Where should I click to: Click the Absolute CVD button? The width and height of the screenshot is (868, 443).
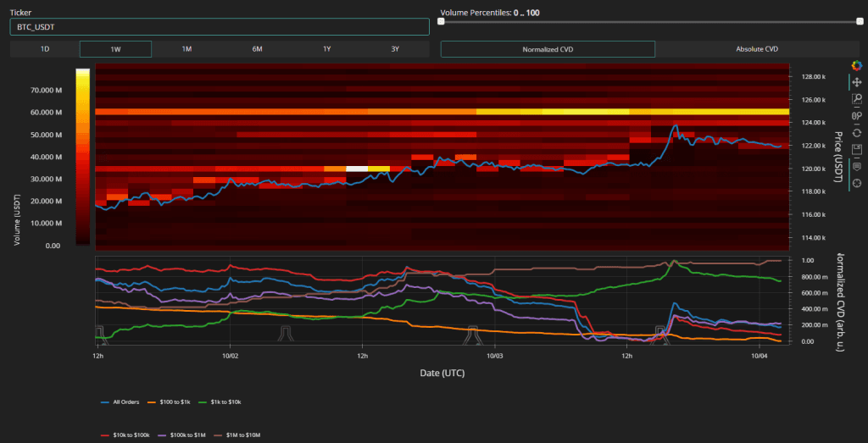click(757, 49)
